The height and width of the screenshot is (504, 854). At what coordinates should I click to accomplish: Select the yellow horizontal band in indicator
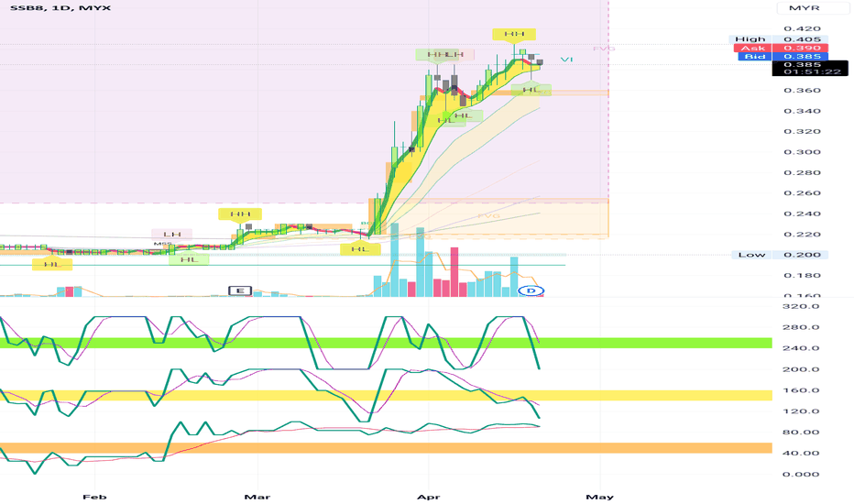coord(386,395)
